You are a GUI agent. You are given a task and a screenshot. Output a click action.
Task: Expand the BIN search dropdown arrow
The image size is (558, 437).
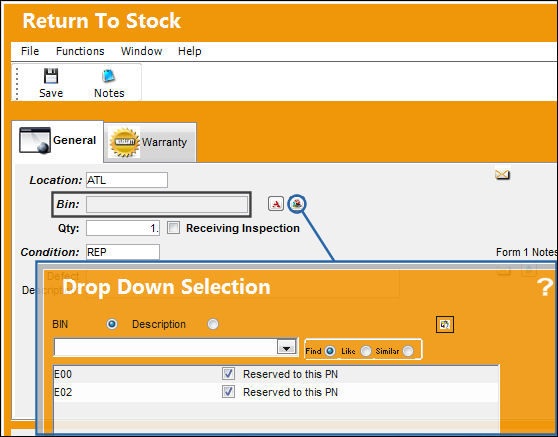287,348
